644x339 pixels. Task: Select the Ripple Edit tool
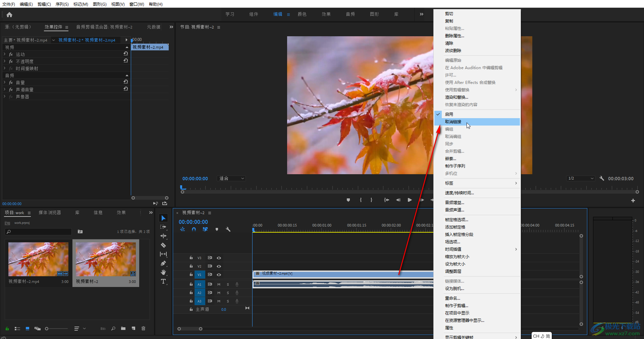point(163,236)
